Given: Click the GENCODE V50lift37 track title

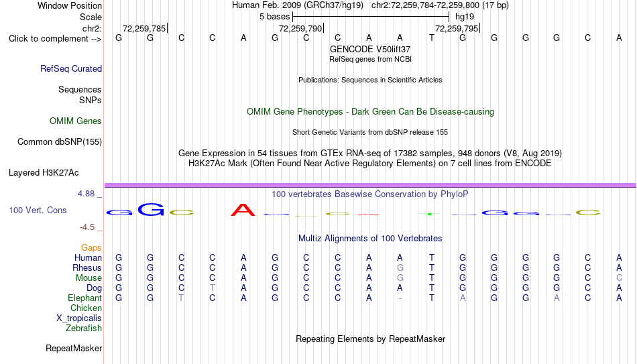Looking at the screenshot, I should click(370, 49).
